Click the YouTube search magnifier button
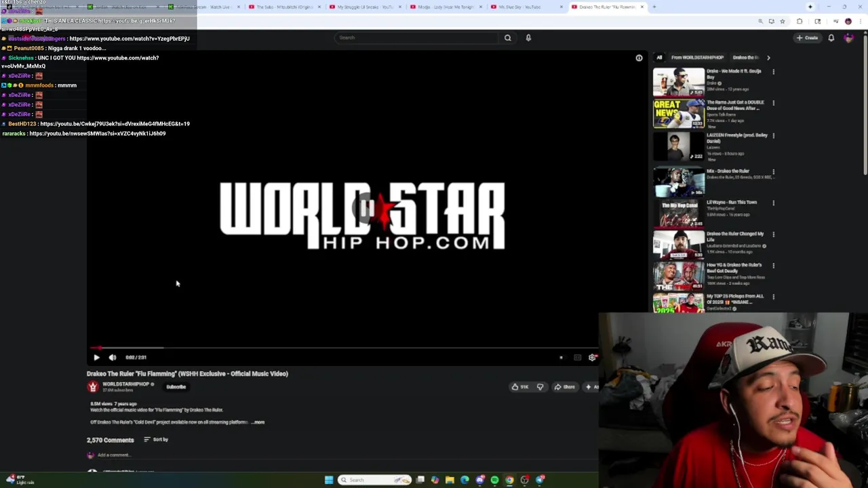Image resolution: width=868 pixels, height=488 pixels. (507, 38)
